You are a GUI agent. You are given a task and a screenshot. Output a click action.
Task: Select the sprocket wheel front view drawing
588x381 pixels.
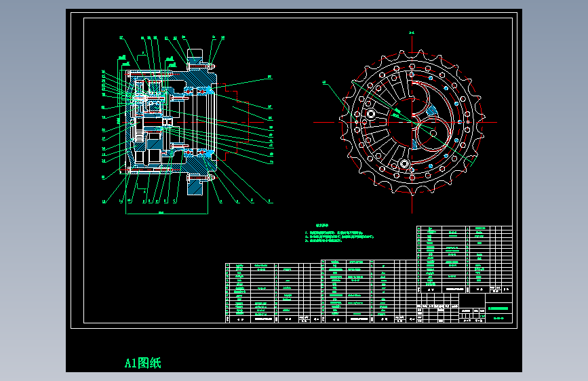[x=412, y=123]
